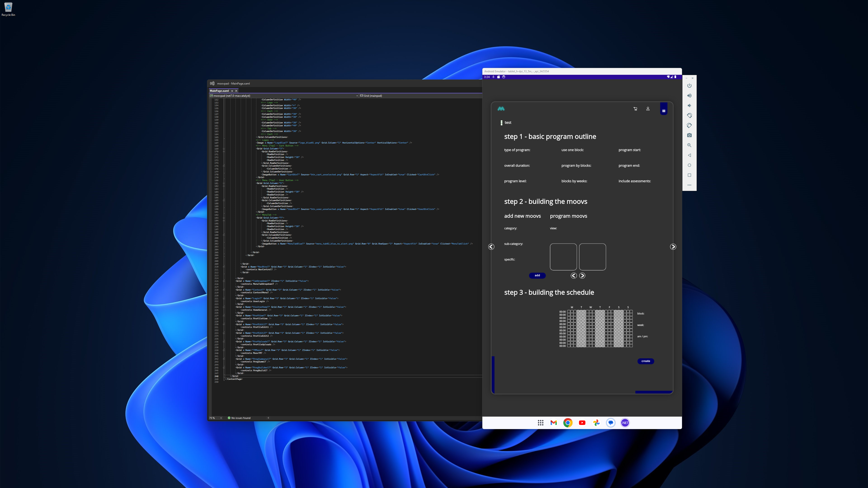The height and width of the screenshot is (488, 868).
Task: Launch YouTube from the Android dock
Action: [x=582, y=423]
